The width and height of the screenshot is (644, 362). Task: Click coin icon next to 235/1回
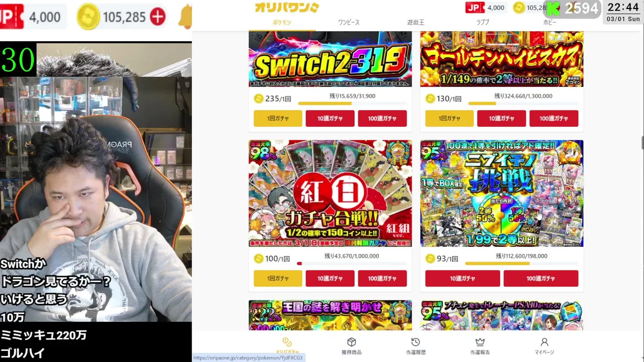[259, 99]
